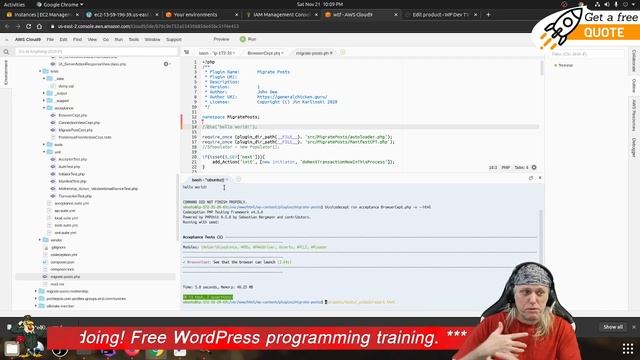This screenshot has height=360, width=640.
Task: Open the PHP syntax mode selector
Action: coord(505,167)
